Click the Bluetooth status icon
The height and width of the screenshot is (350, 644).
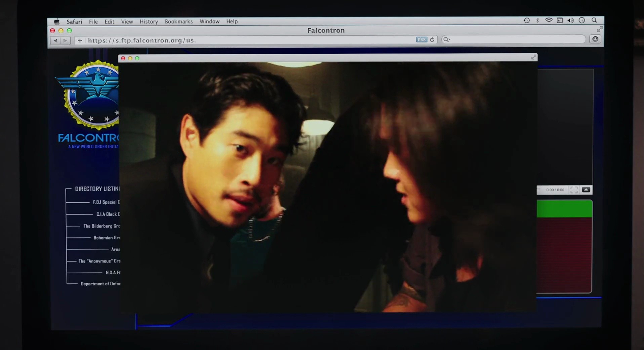click(538, 21)
